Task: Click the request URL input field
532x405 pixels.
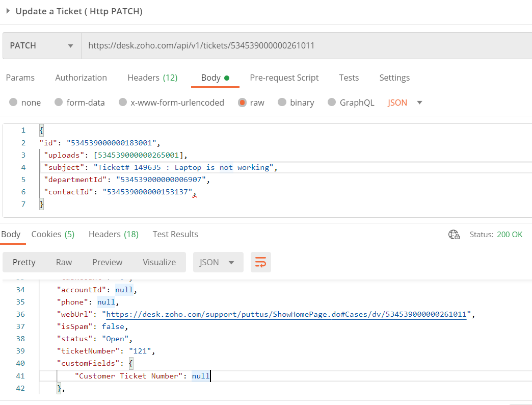Action: [x=306, y=45]
